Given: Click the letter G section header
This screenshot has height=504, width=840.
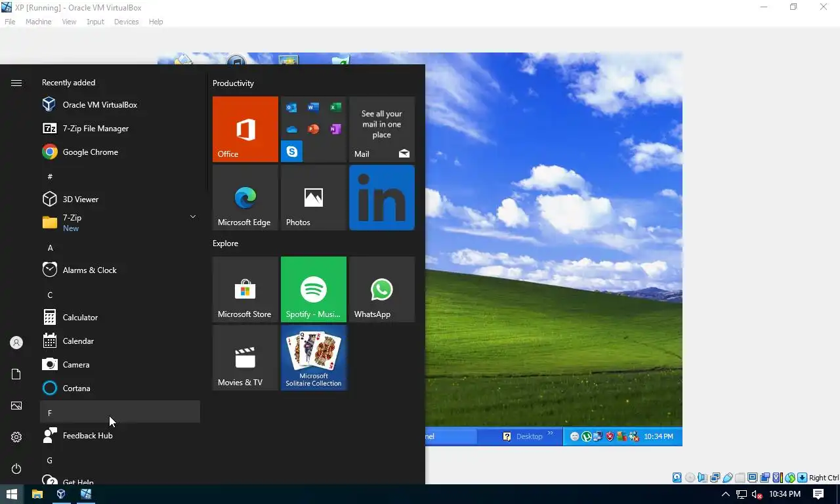Looking at the screenshot, I should (120, 460).
